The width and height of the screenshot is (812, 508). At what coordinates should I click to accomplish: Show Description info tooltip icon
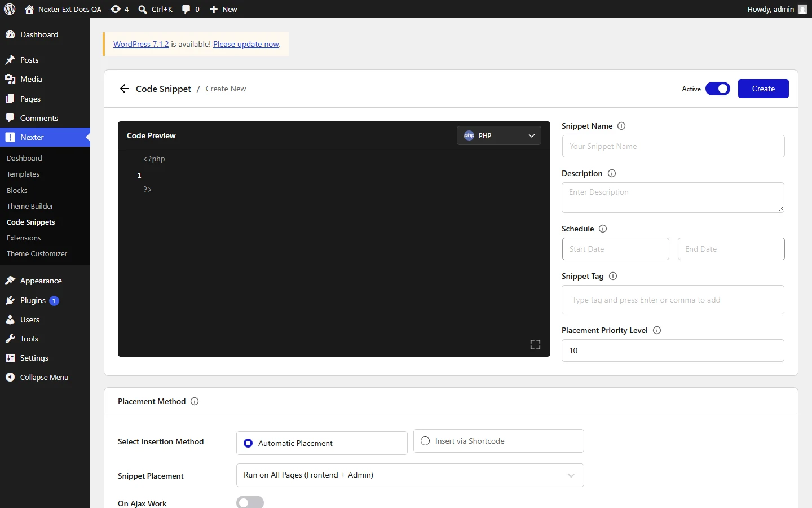click(612, 173)
